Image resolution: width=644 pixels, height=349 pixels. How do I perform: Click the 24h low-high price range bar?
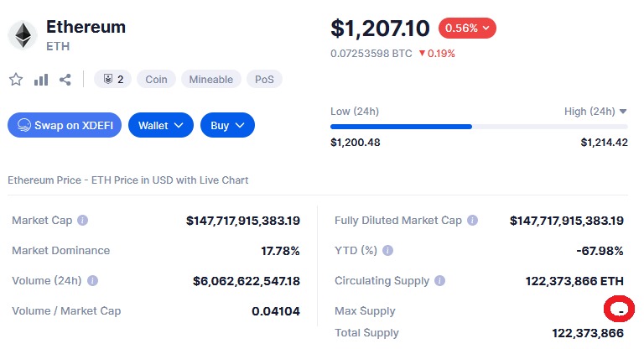pos(479,127)
